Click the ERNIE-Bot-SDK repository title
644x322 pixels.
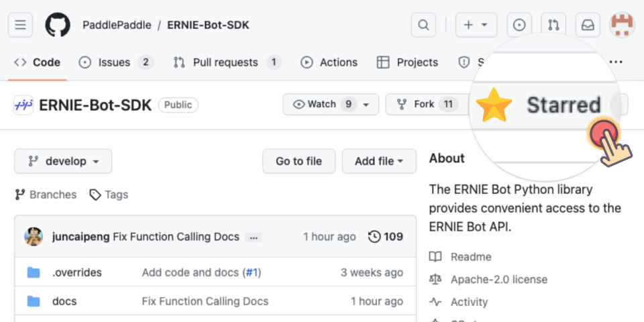pos(95,105)
